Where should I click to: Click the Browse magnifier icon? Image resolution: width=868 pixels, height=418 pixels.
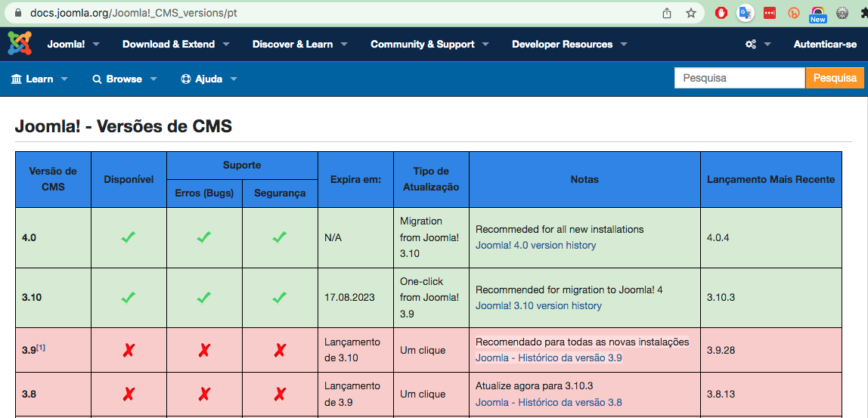tap(97, 79)
